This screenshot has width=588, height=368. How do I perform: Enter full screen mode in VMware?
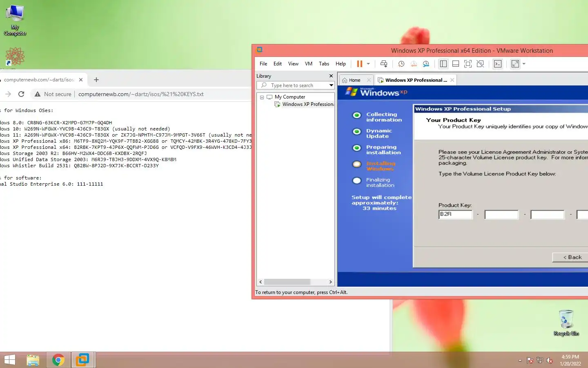[x=468, y=64]
